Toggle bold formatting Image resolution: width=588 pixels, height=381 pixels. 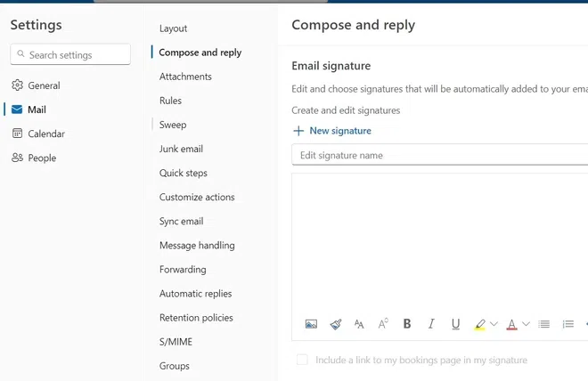point(407,324)
